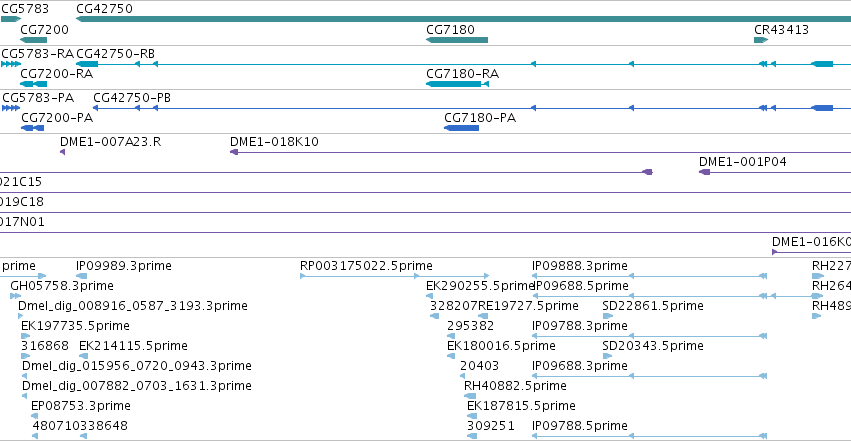Click the 20403 EST label
Viewport: 851px width, 441px height.
[x=479, y=366]
